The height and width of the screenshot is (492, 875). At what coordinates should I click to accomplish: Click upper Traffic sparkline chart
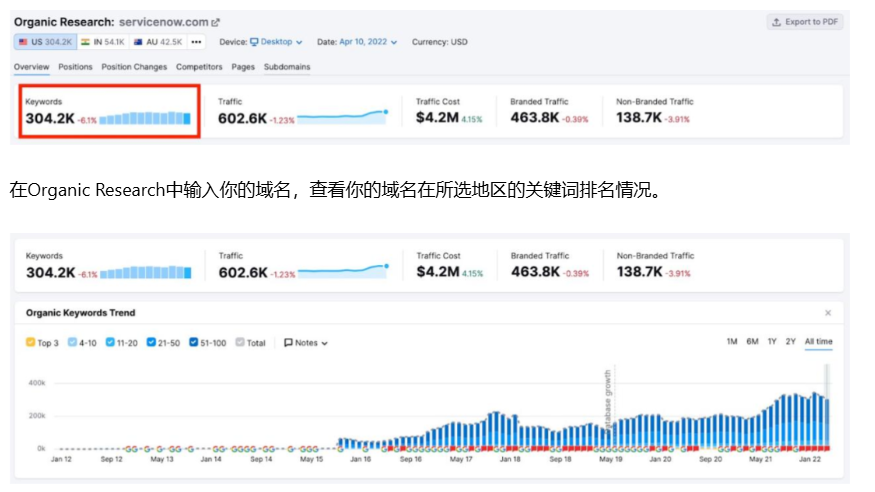click(343, 116)
